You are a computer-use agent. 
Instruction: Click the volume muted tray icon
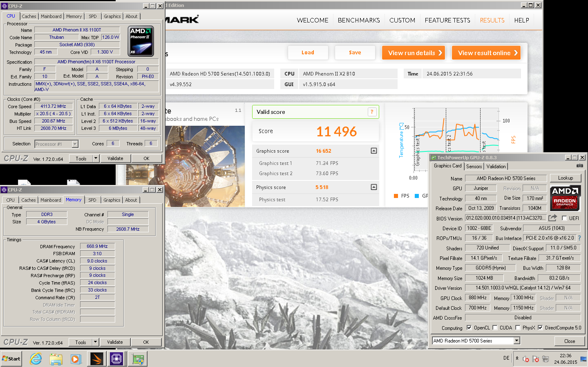click(525, 359)
